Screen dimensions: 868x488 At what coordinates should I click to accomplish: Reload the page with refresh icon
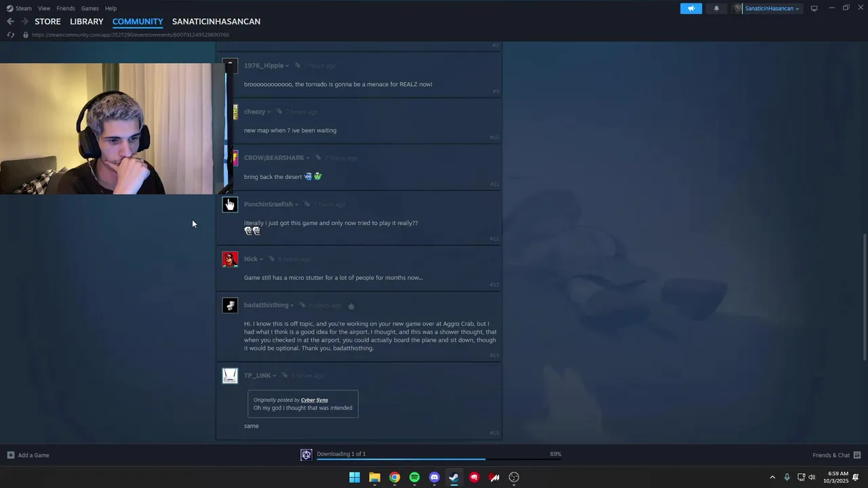[11, 35]
